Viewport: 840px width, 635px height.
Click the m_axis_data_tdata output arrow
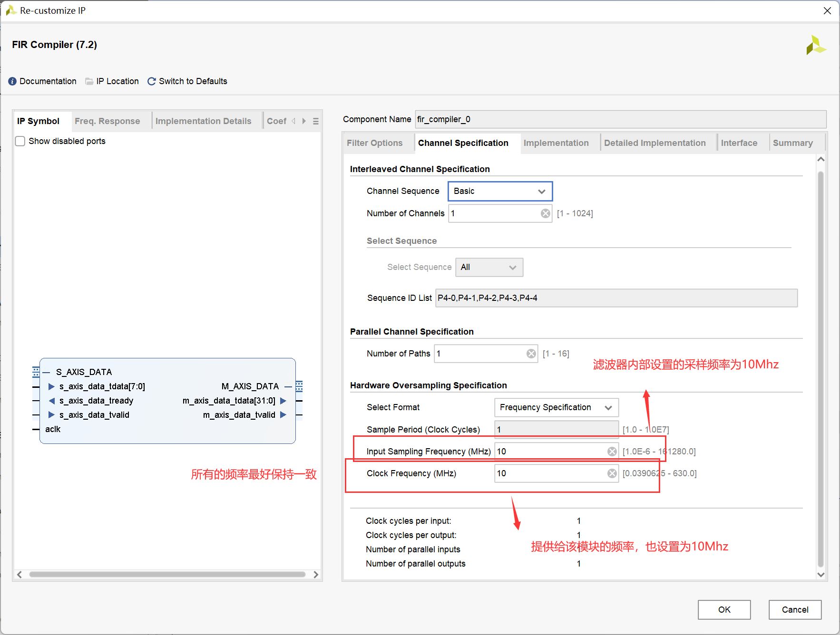point(283,401)
